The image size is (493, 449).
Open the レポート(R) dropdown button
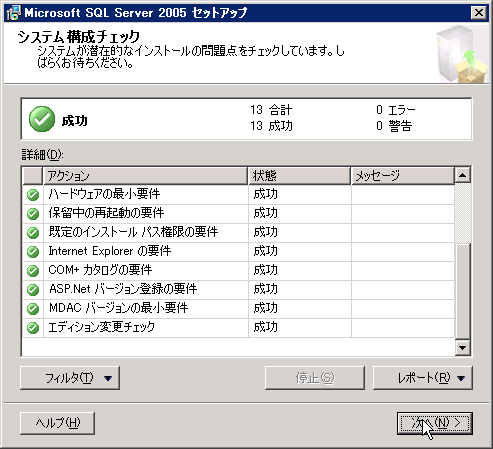pos(423,378)
